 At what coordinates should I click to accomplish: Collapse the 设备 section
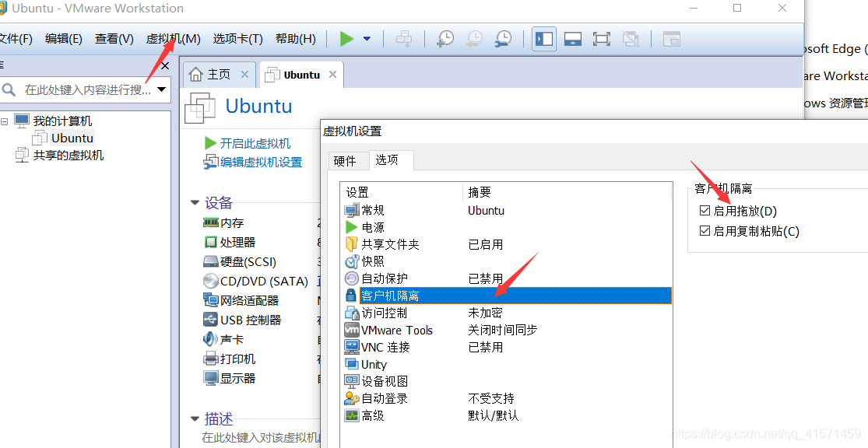[x=195, y=202]
